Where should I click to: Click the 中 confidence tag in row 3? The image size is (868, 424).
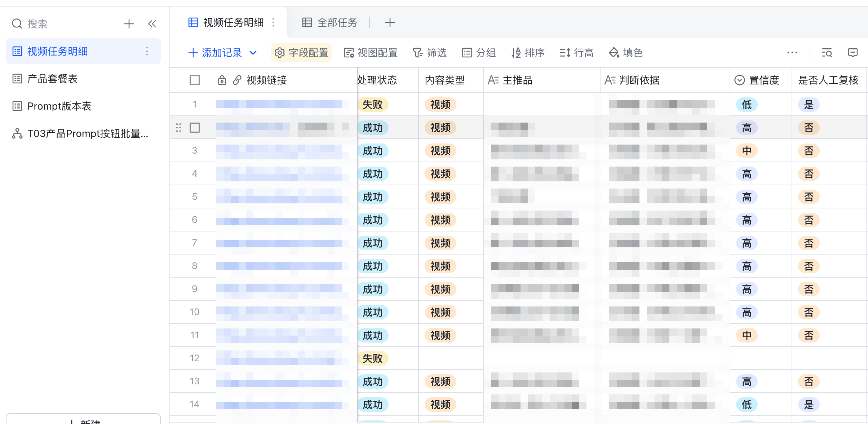click(747, 151)
